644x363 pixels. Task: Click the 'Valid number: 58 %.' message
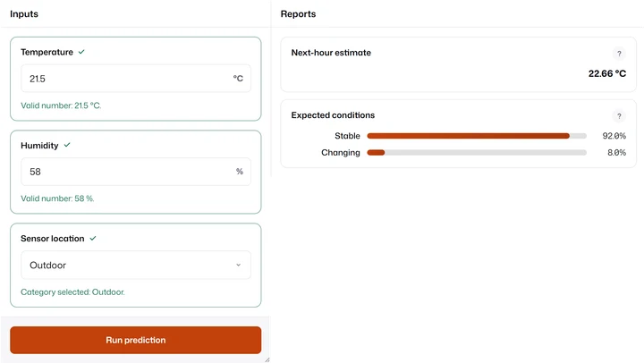(x=57, y=198)
